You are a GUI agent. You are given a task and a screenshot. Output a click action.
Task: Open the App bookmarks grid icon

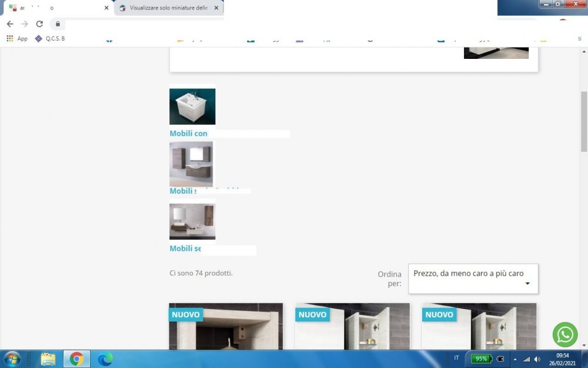click(10, 38)
